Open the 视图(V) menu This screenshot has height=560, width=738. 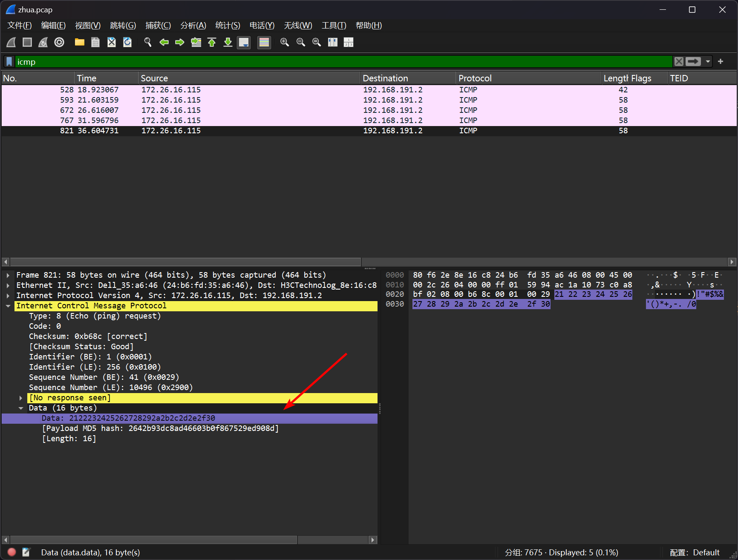coord(88,26)
